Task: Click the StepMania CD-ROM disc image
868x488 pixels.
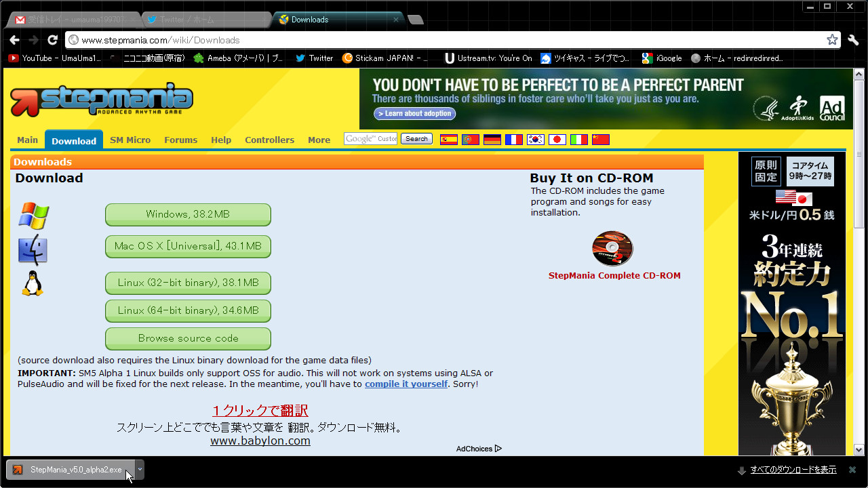Action: tap(612, 249)
